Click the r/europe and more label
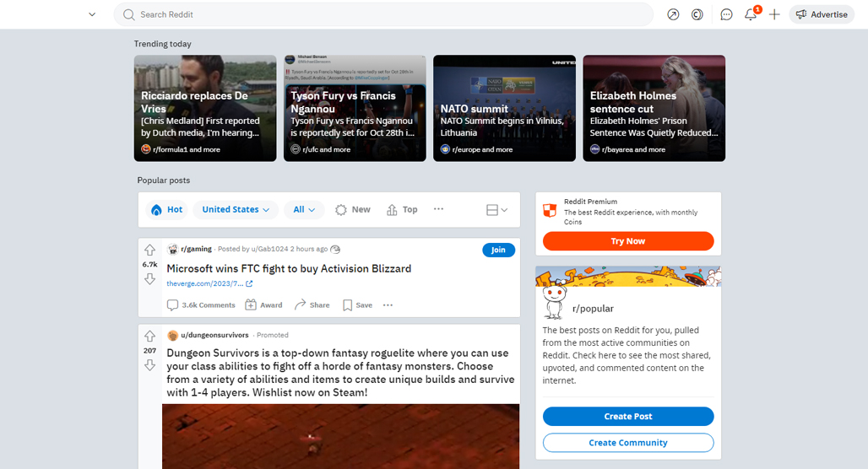 482,149
